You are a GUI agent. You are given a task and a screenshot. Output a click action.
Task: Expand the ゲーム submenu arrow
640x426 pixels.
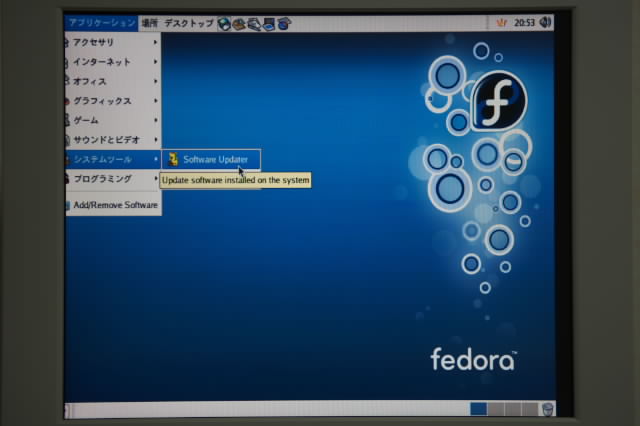pos(156,120)
